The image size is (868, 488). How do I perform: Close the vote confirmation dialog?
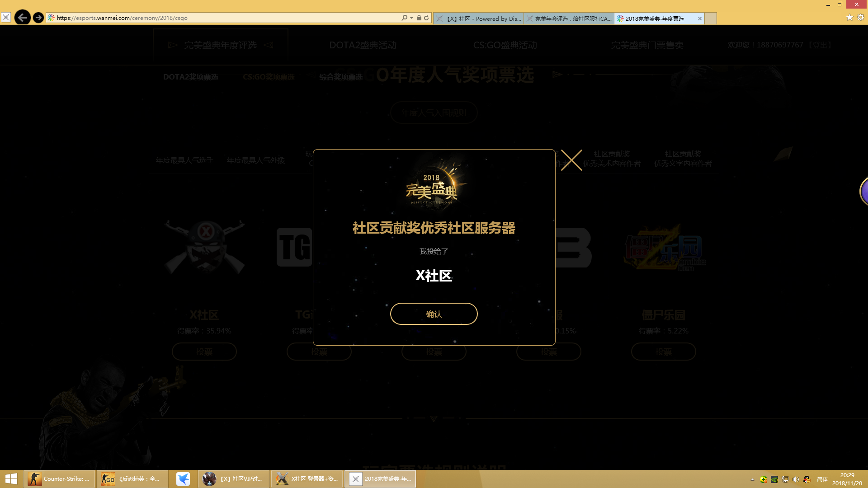(x=571, y=160)
